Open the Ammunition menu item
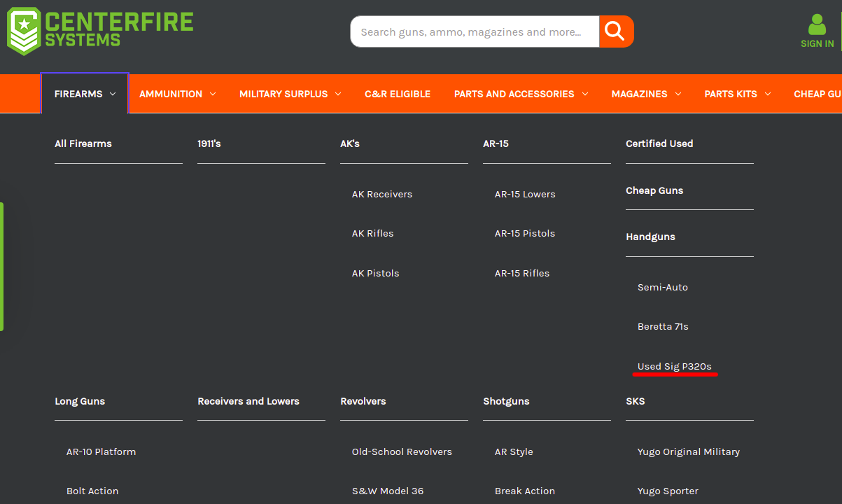The height and width of the screenshot is (504, 842). coord(171,94)
